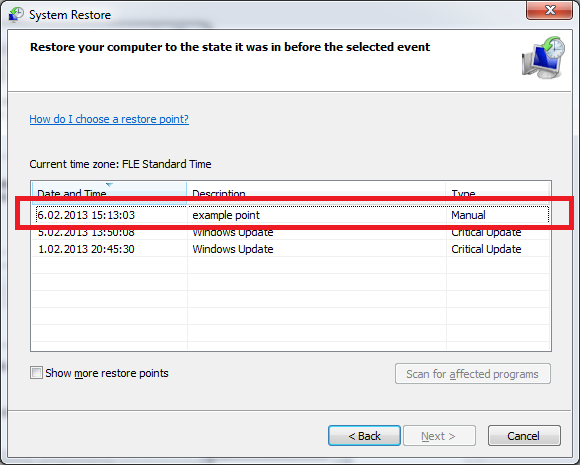Select the 5.02.2013 Windows Update restore point
The width and height of the screenshot is (580, 465).
tap(292, 232)
